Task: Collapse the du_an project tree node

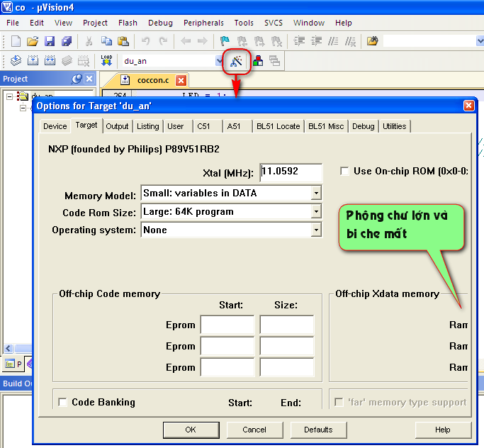Action: click(x=10, y=96)
